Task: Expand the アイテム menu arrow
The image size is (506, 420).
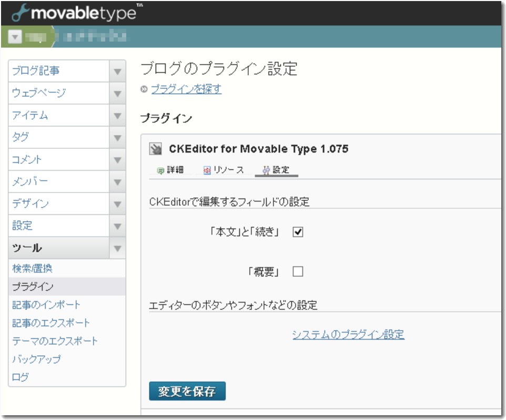Action: [117, 115]
